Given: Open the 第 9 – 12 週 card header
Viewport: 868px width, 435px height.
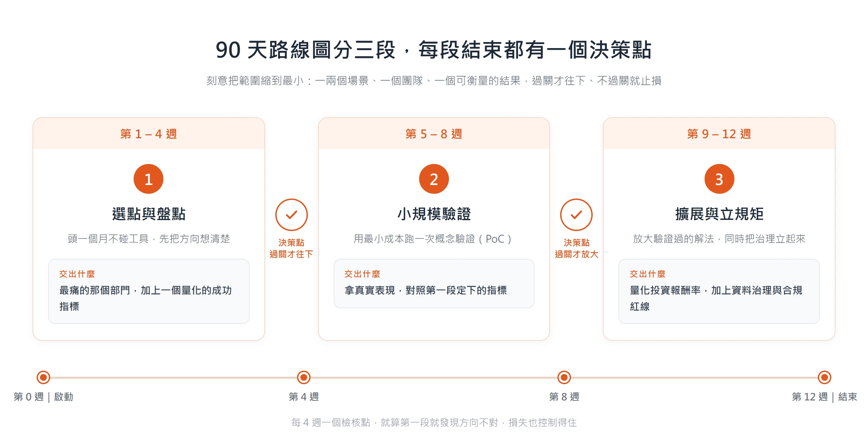Looking at the screenshot, I should 719,133.
